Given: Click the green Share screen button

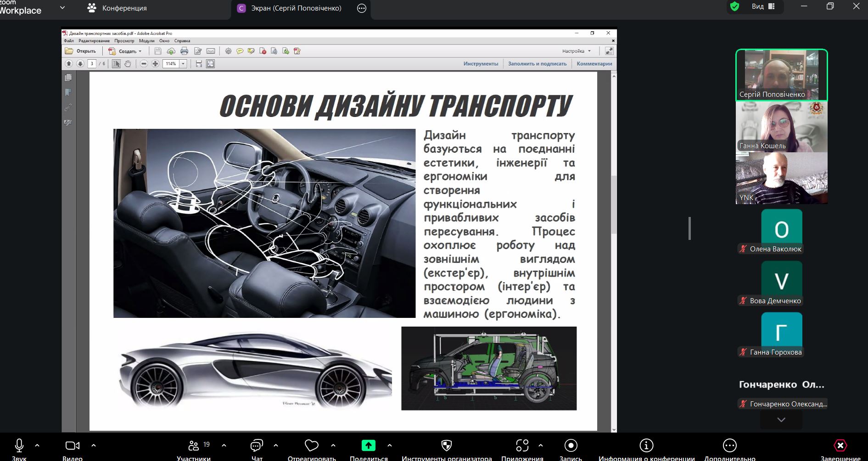Looking at the screenshot, I should (x=368, y=445).
